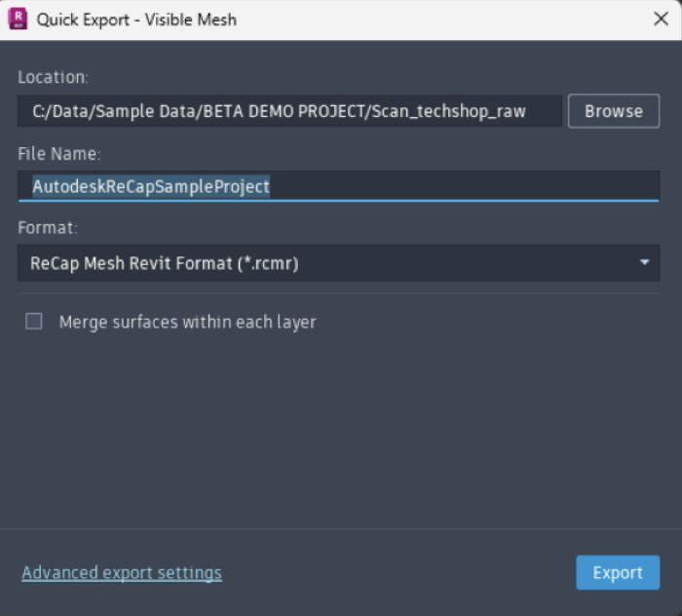Click the 'Quick Export - Visible Mesh' title
This screenshot has width=682, height=616.
point(136,20)
